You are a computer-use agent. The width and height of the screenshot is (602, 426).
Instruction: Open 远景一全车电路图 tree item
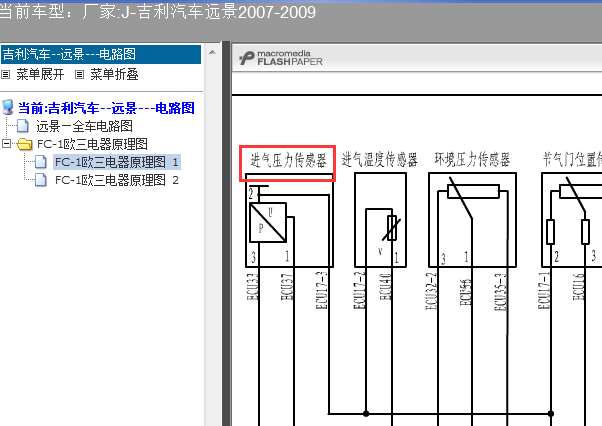(84, 126)
